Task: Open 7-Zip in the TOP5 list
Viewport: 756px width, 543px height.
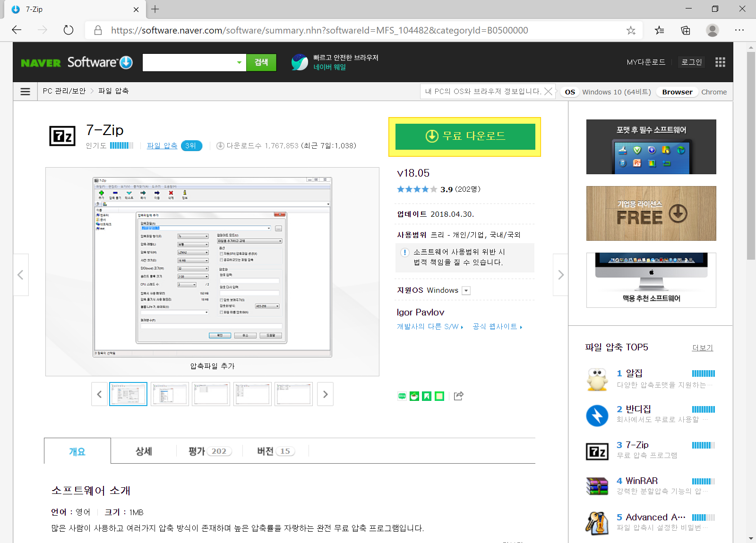Action: point(637,445)
